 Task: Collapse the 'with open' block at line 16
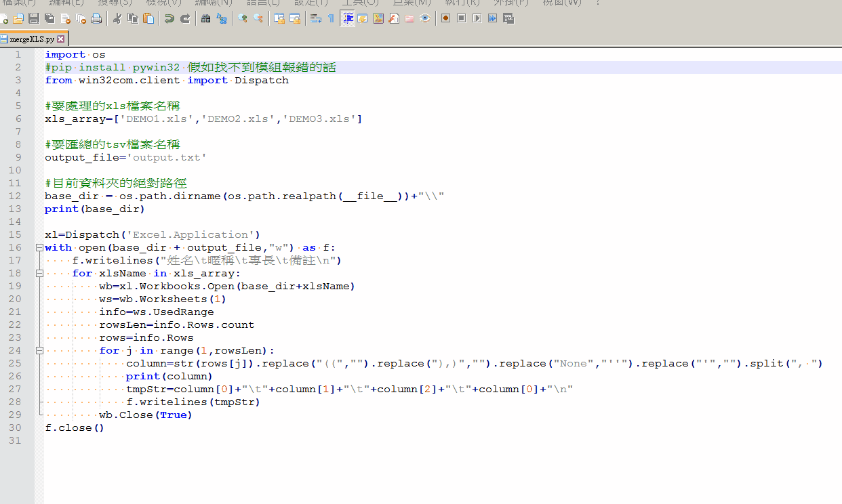pos(39,248)
